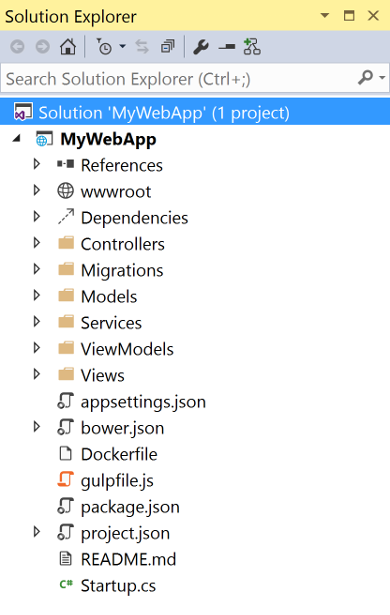Click the Controllers folder icon
This screenshot has width=390, height=615.
click(66, 243)
